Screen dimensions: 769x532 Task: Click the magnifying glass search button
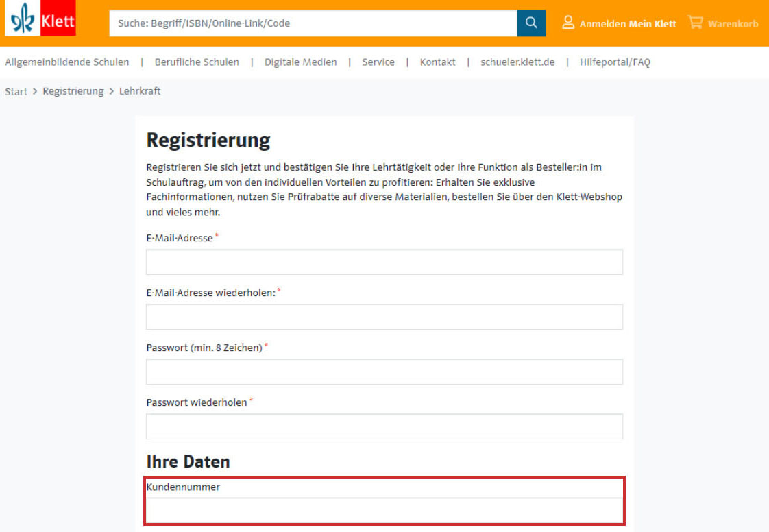531,23
